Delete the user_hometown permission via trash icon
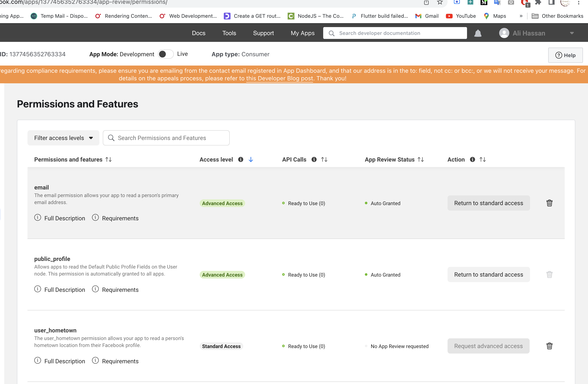This screenshot has width=588, height=384. [x=550, y=346]
